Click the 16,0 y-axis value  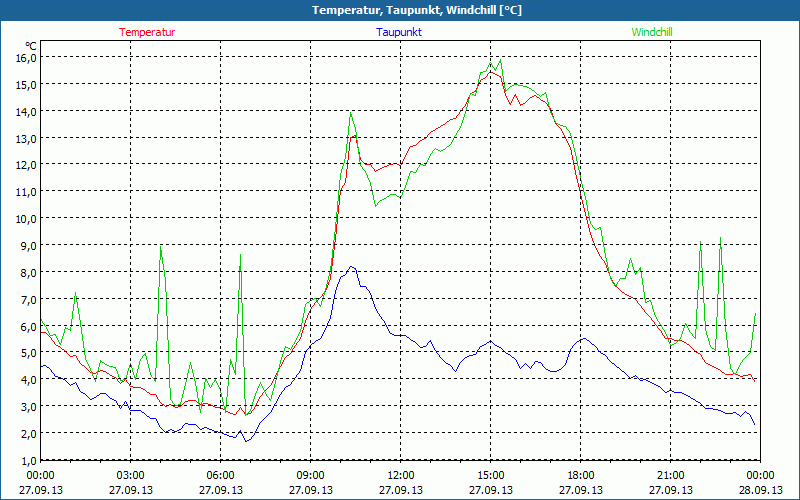(x=26, y=58)
